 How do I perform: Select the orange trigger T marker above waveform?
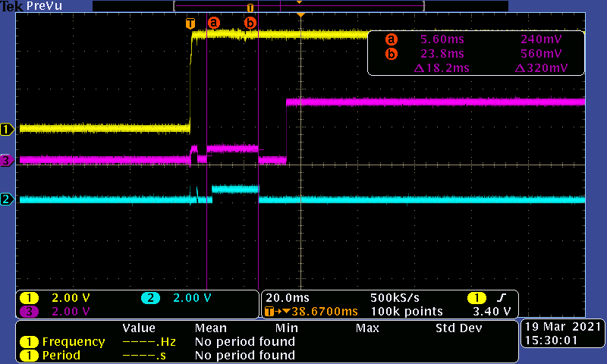pyautogui.click(x=190, y=24)
